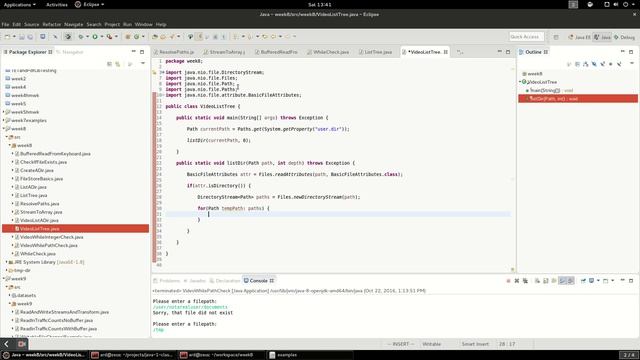Click the Activities button in top bar
640x360 pixels.
(x=57, y=4)
